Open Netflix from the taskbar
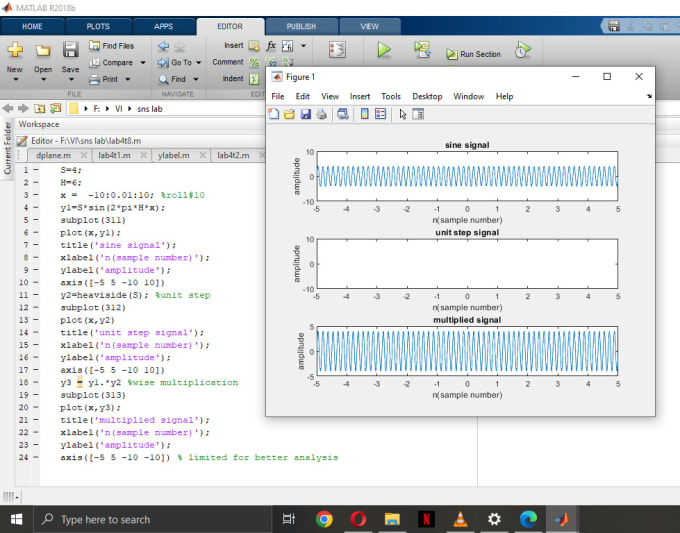 tap(426, 519)
